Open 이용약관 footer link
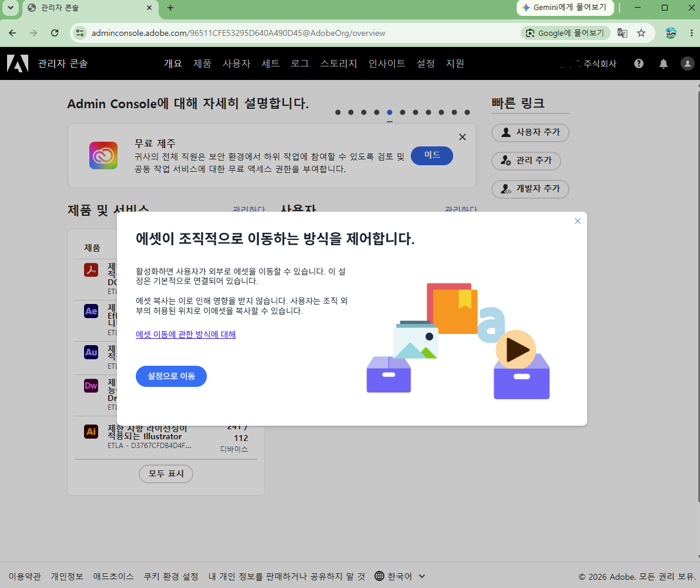The height and width of the screenshot is (588, 700). 25,576
